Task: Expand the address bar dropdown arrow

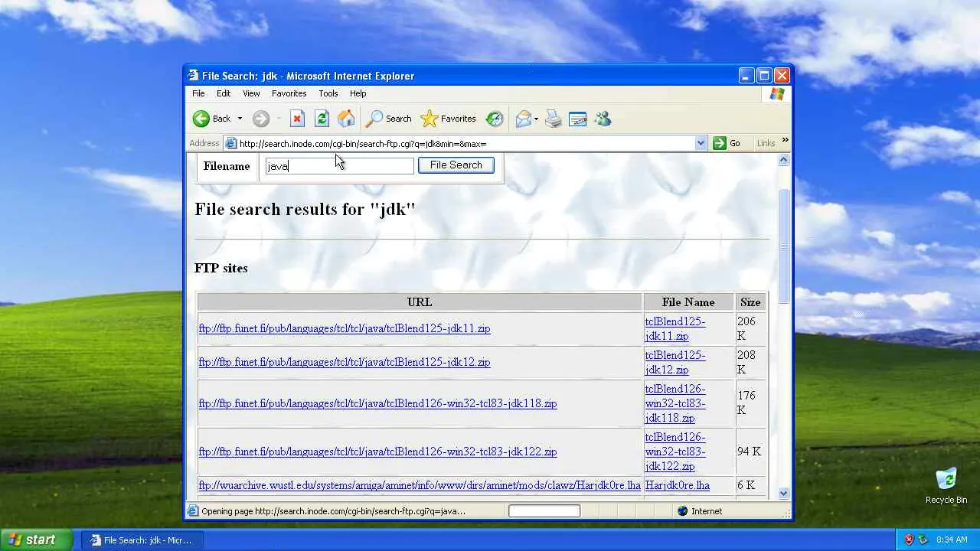Action: pyautogui.click(x=701, y=143)
